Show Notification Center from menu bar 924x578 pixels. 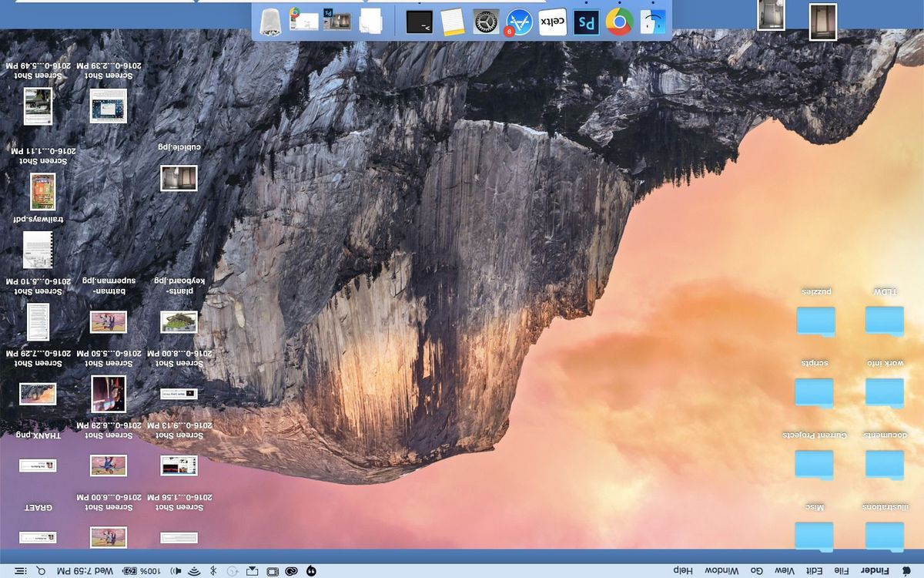tap(19, 571)
